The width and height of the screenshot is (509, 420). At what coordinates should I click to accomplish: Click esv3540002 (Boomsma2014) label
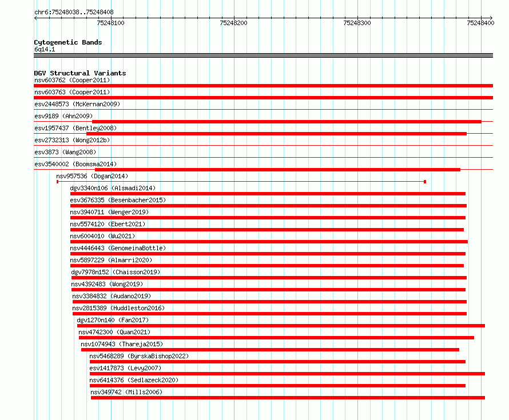75,164
